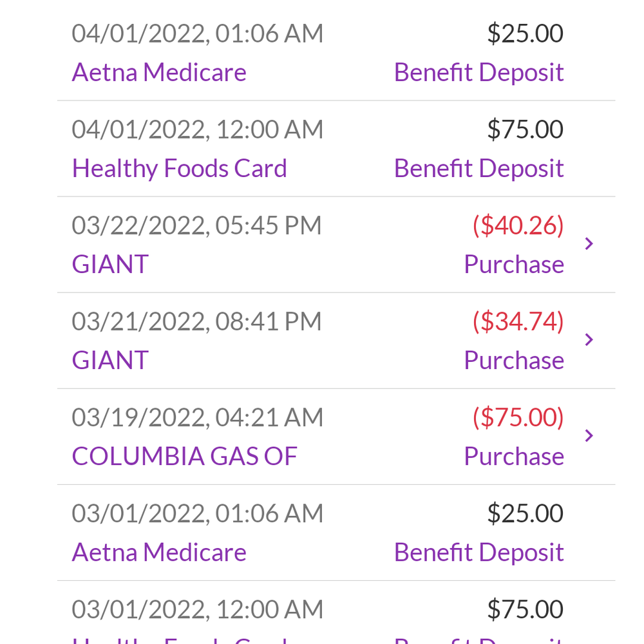
Task: Expand the $40.26 GIANT purchase chevron
Action: [589, 243]
